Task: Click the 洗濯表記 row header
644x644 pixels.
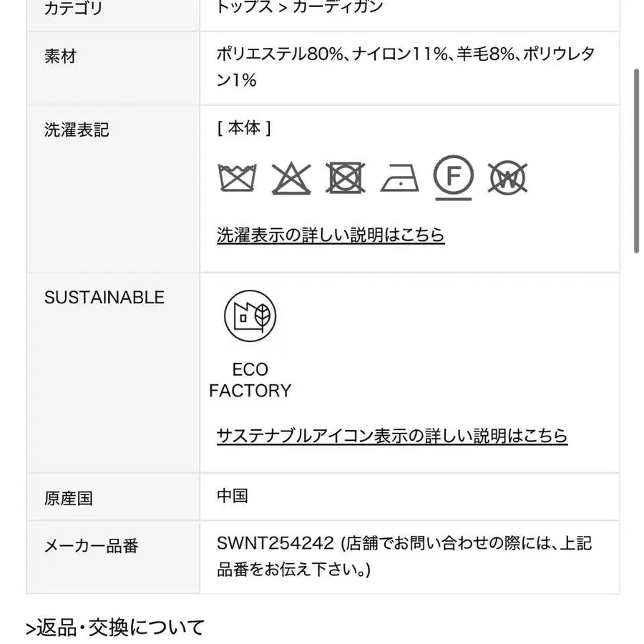Action: (x=77, y=130)
